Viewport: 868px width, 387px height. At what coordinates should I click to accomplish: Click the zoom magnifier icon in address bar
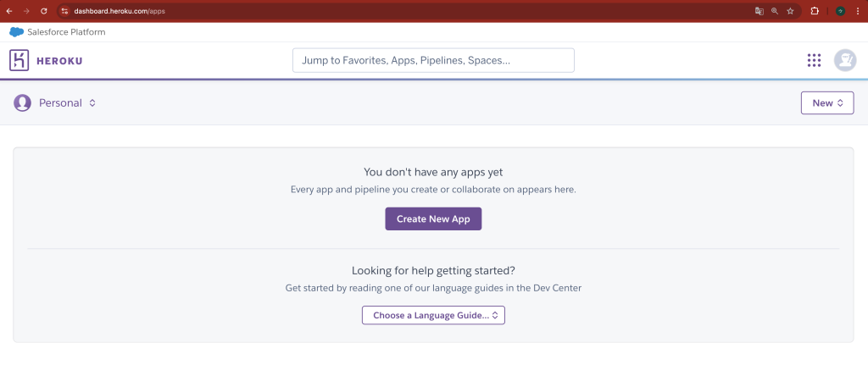[775, 11]
